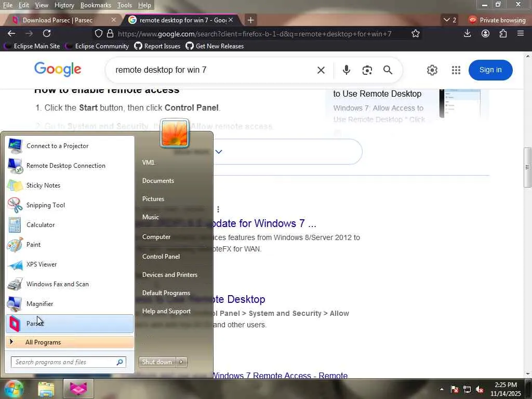Image resolution: width=532 pixels, height=399 pixels.
Task: Expand All Programs in the Start menu
Action: 70,342
